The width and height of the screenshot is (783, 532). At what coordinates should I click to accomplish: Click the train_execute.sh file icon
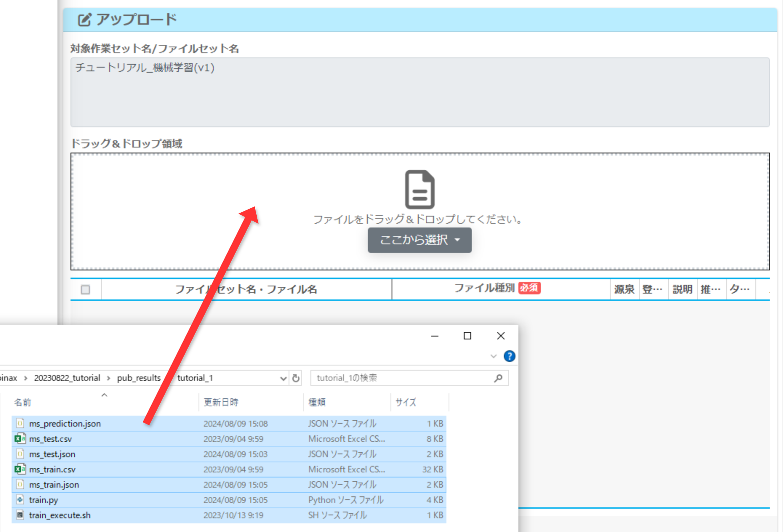point(20,515)
